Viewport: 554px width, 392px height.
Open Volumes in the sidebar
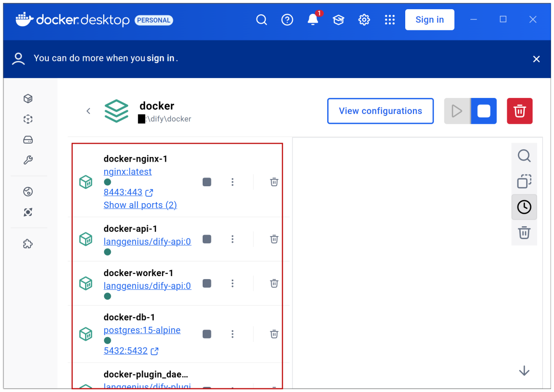pyautogui.click(x=28, y=140)
